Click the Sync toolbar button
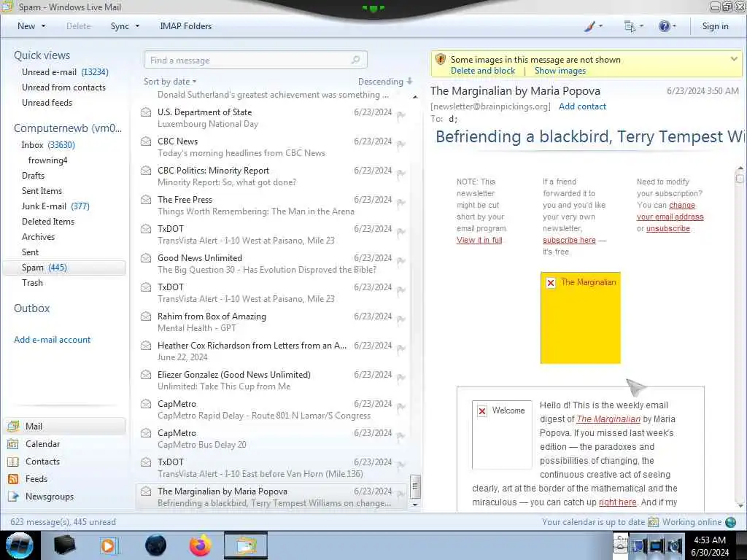Screen dimensions: 747x560 point(120,26)
